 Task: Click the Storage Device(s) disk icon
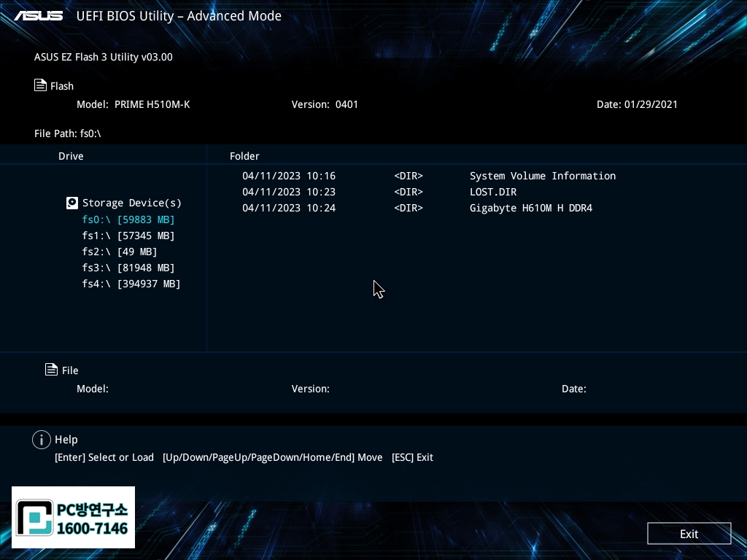pyautogui.click(x=72, y=203)
